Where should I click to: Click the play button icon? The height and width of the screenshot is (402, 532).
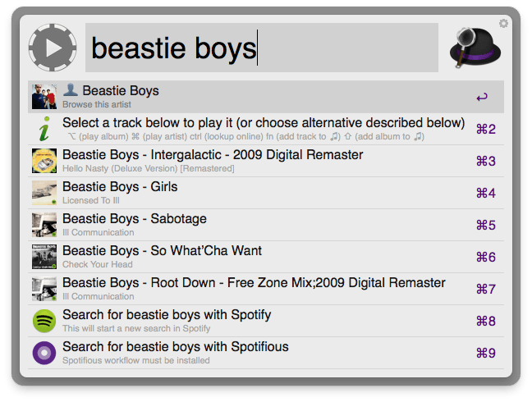pos(52,48)
